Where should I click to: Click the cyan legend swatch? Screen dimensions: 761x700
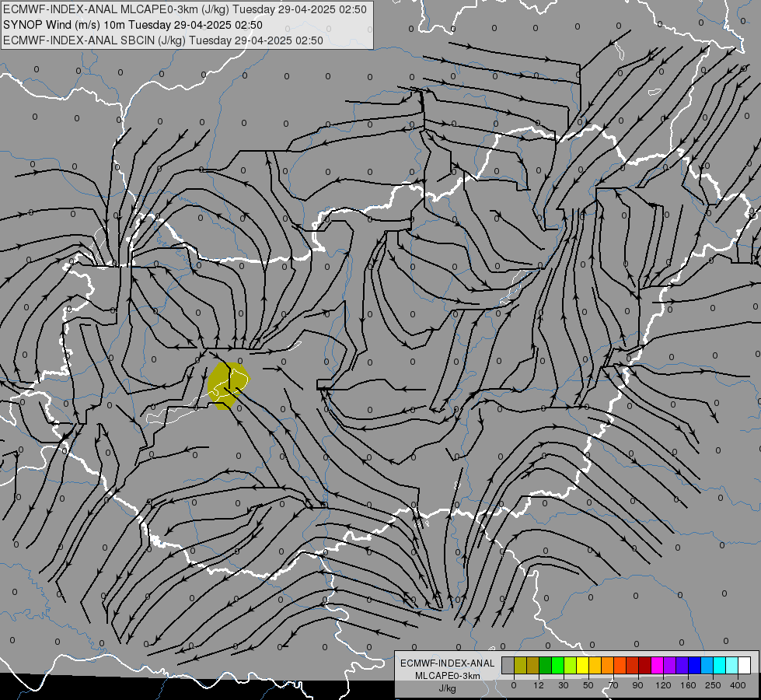(x=719, y=665)
